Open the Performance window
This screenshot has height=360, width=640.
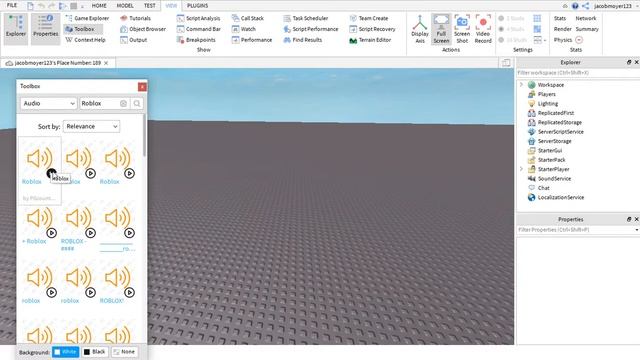252,40
